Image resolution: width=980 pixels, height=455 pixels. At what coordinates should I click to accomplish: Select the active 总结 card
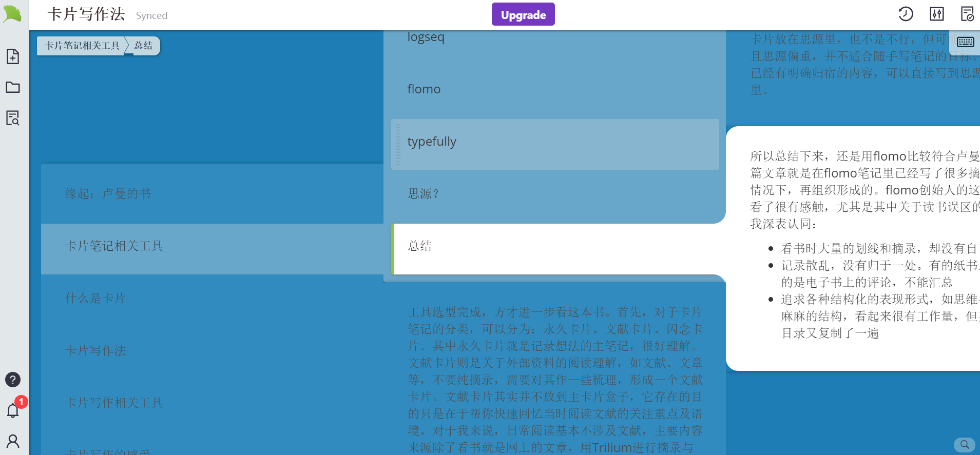click(559, 249)
